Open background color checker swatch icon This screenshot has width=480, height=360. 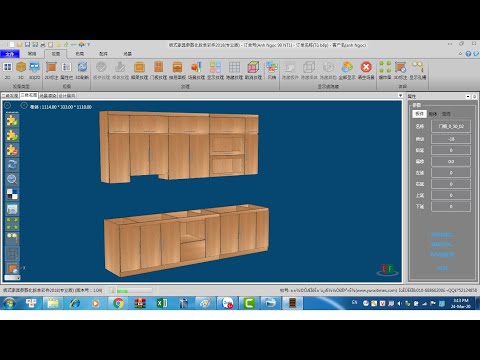(x=12, y=194)
